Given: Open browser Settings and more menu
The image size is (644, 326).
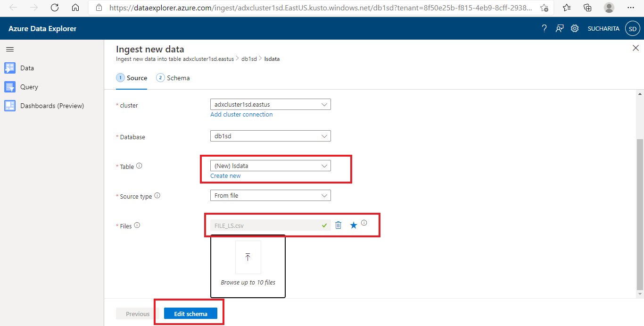Looking at the screenshot, I should pos(631,8).
